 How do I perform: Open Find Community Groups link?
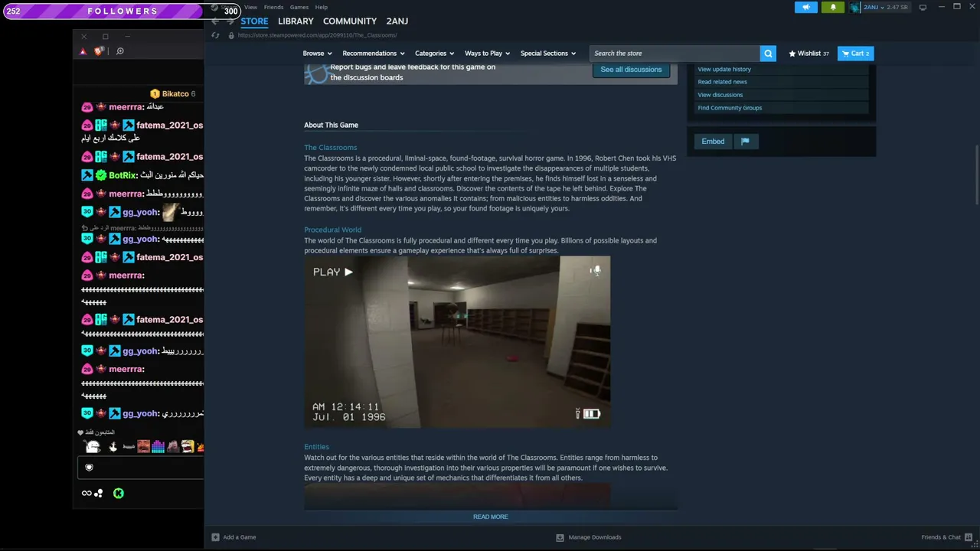click(730, 108)
